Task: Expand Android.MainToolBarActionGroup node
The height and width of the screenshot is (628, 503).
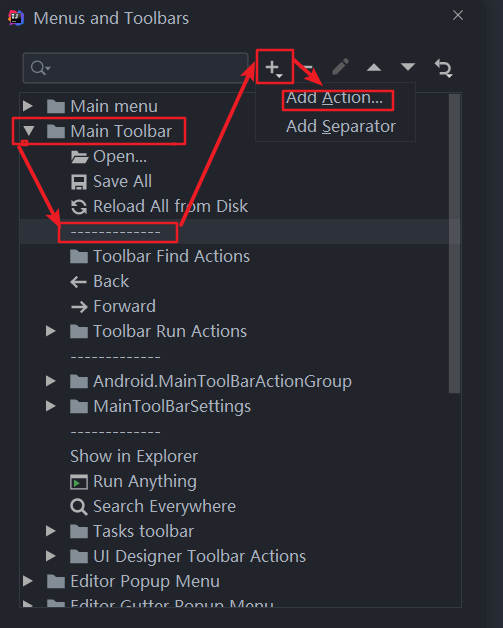Action: [50, 381]
